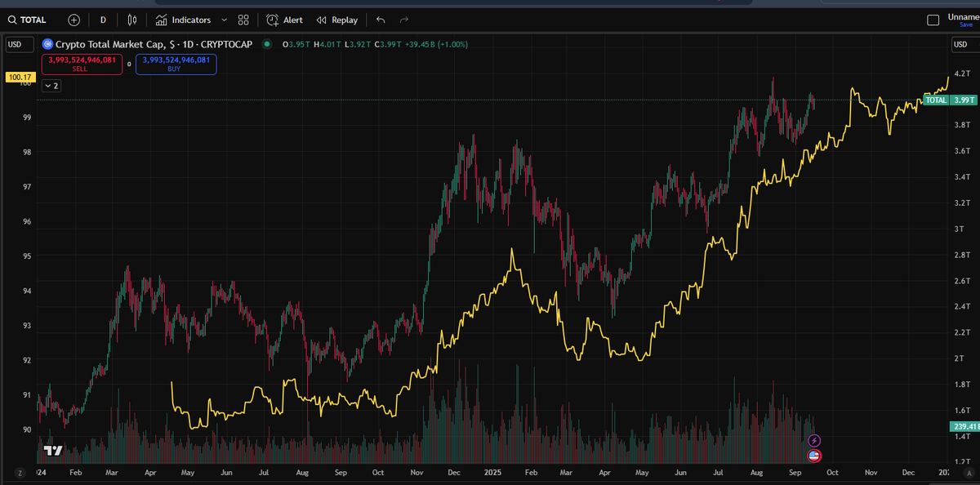Screen dimensions: 980x485
Task: Click the blue BUY price button
Action: click(x=176, y=64)
